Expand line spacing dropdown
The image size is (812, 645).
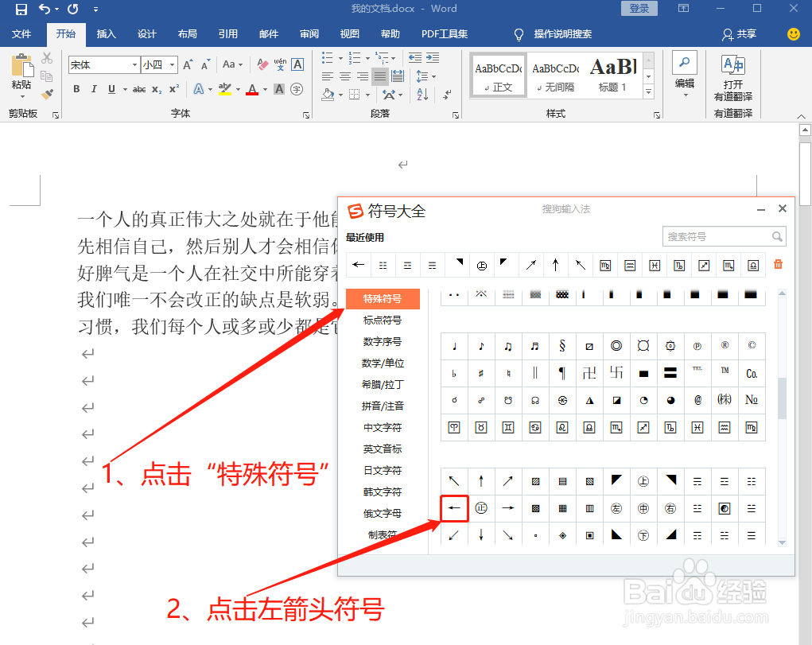pyautogui.click(x=433, y=76)
